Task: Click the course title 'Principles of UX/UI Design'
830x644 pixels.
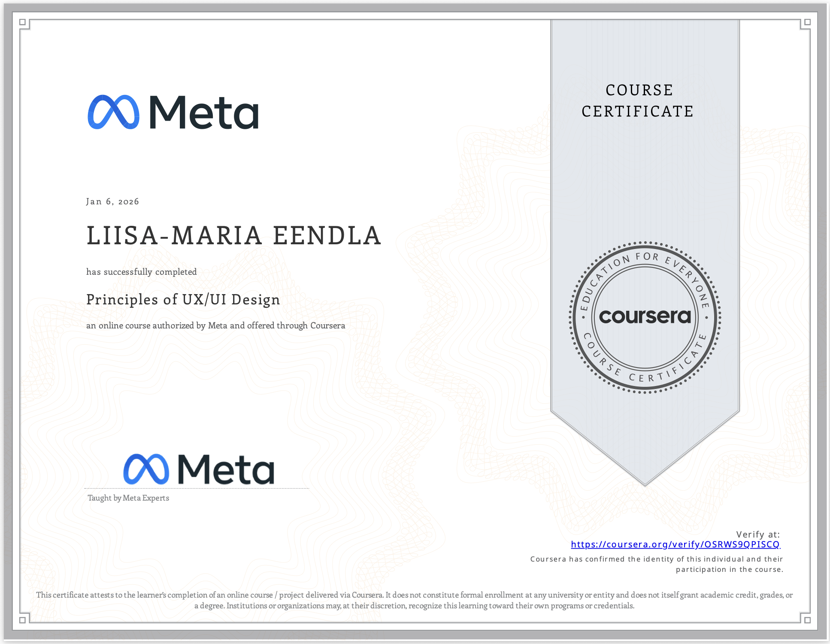Action: [183, 300]
